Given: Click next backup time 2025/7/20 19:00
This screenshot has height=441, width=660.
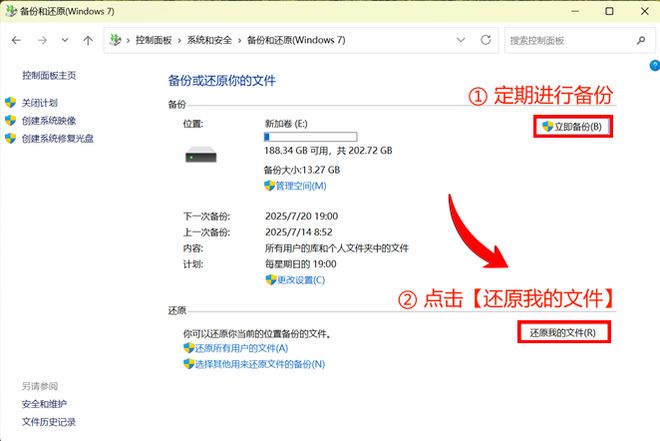Looking at the screenshot, I should point(301,216).
